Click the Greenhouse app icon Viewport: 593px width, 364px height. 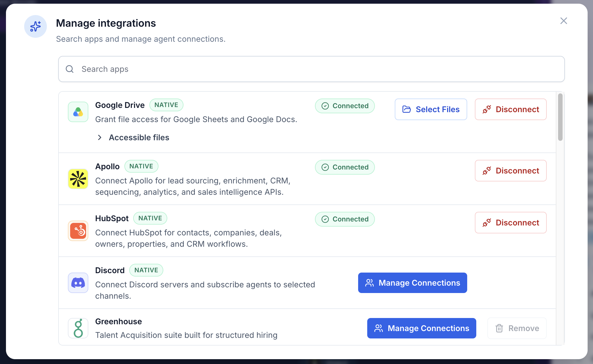tap(78, 328)
